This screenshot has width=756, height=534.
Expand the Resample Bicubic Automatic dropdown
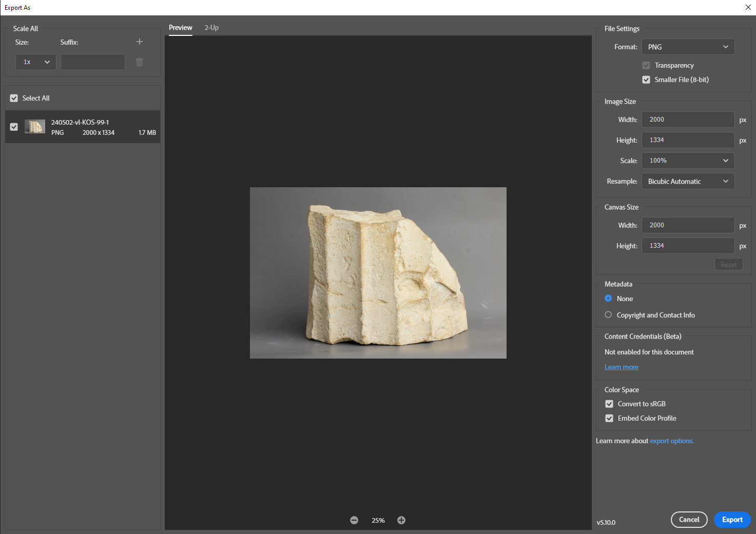[688, 181]
